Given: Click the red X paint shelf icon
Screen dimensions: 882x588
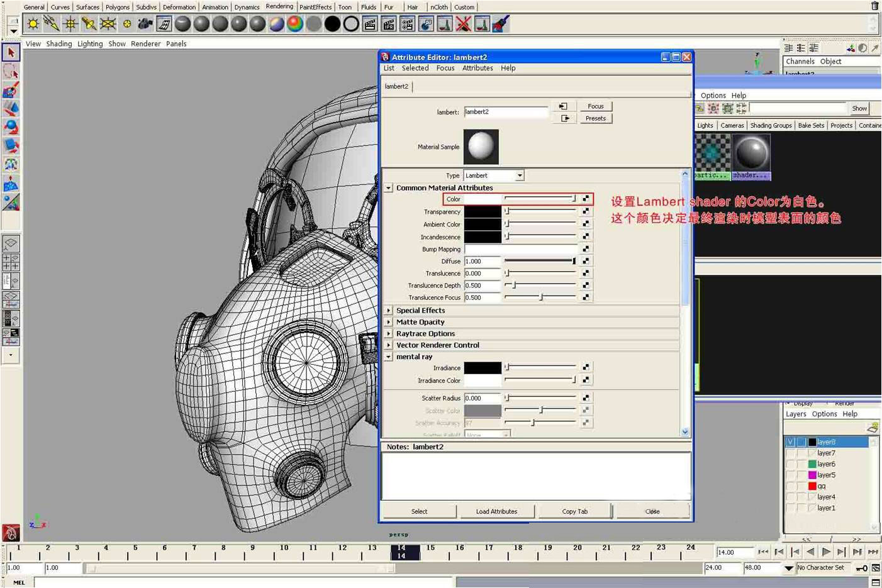Looking at the screenshot, I should coord(464,25).
